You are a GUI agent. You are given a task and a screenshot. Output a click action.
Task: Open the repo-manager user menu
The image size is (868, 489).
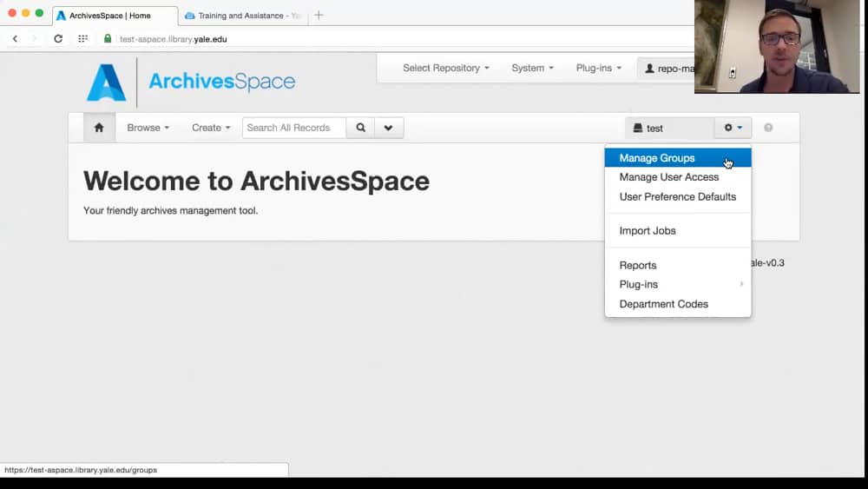[668, 69]
